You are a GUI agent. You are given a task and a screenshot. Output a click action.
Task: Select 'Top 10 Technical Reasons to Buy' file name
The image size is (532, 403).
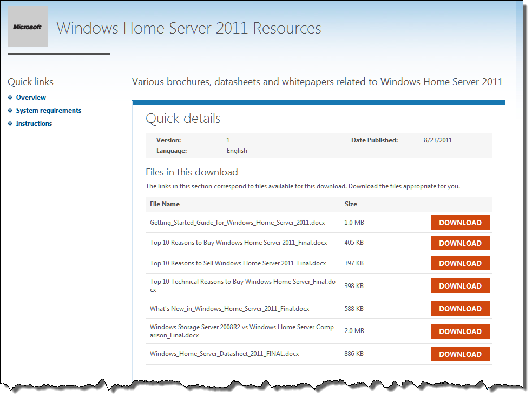(x=242, y=285)
